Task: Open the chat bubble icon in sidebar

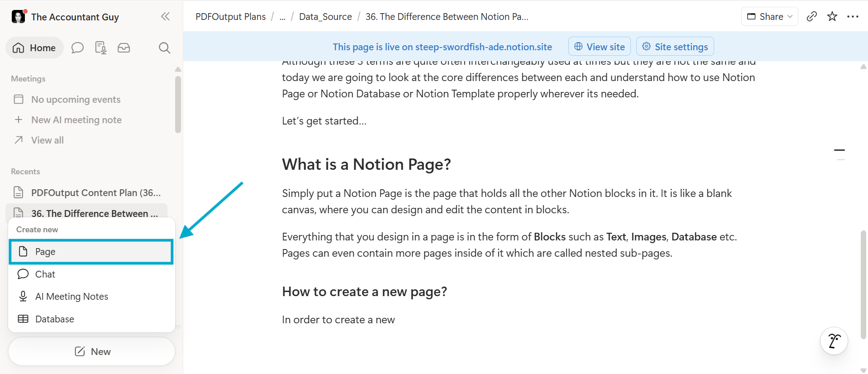Action: point(77,48)
